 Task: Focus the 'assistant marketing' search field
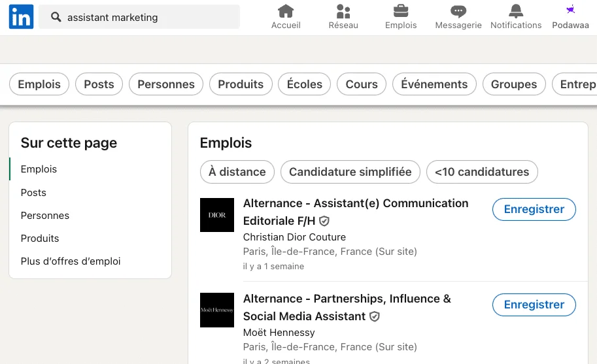pyautogui.click(x=139, y=17)
